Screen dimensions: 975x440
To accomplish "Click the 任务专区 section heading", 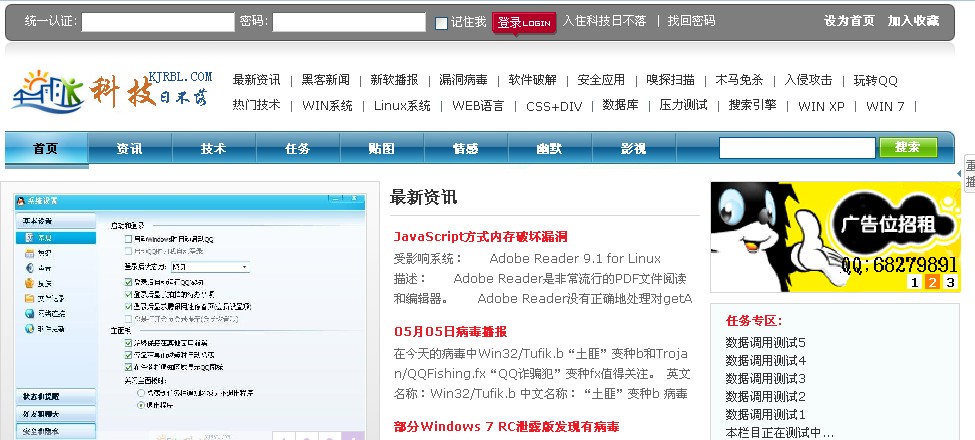I will click(x=754, y=321).
